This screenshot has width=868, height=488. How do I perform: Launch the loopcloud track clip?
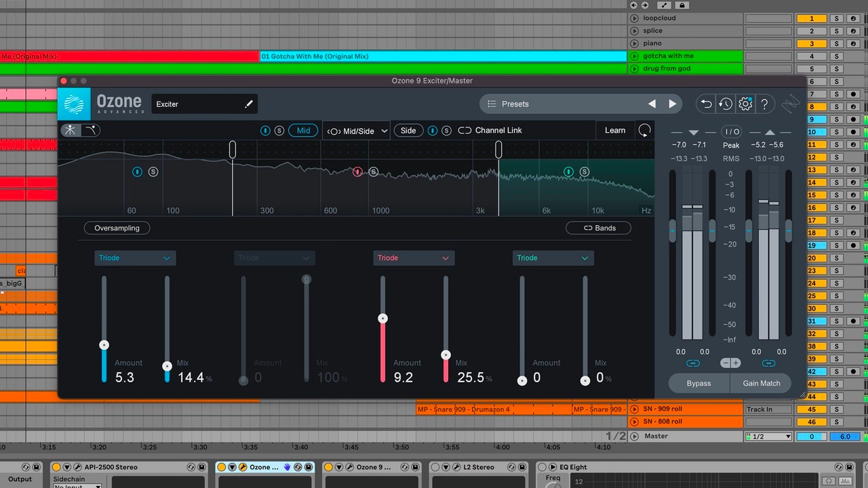click(635, 18)
